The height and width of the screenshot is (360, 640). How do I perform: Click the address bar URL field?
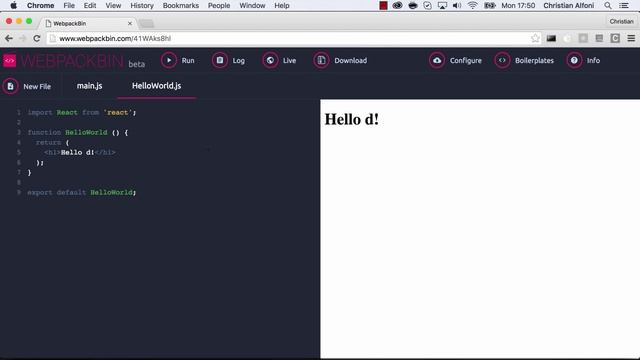coord(294,38)
